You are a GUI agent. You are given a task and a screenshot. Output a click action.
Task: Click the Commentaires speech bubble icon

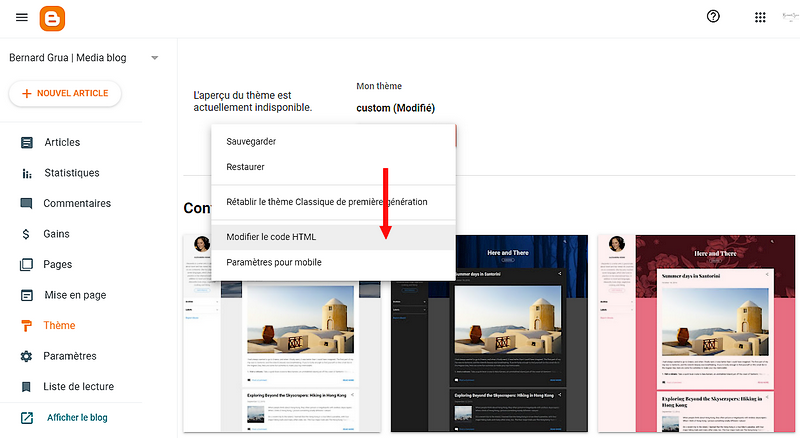(27, 203)
